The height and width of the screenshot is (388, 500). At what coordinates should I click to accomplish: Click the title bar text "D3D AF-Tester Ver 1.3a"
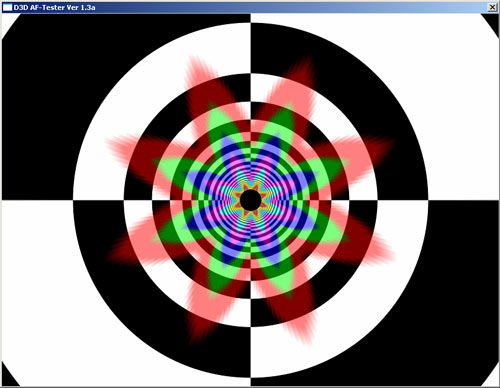click(x=54, y=7)
